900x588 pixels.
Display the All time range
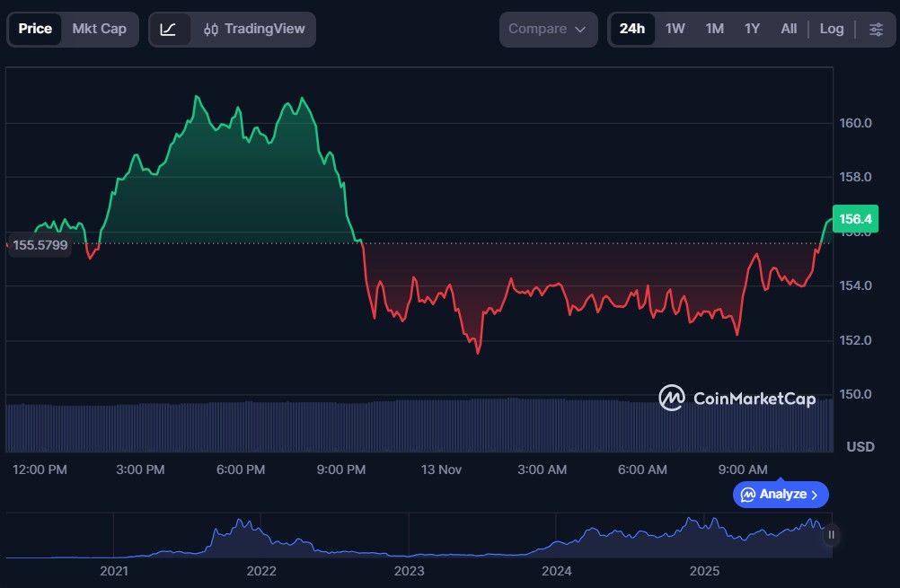pos(789,29)
